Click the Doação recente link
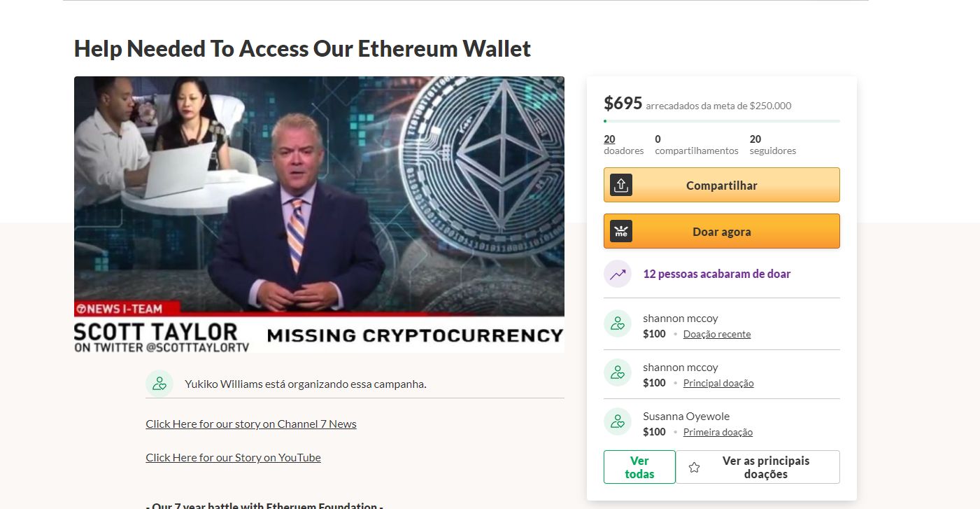The image size is (980, 509). 717,334
